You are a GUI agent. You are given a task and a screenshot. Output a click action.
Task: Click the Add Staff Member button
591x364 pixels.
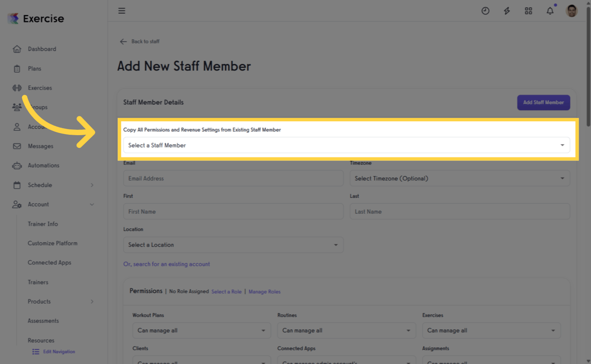543,102
